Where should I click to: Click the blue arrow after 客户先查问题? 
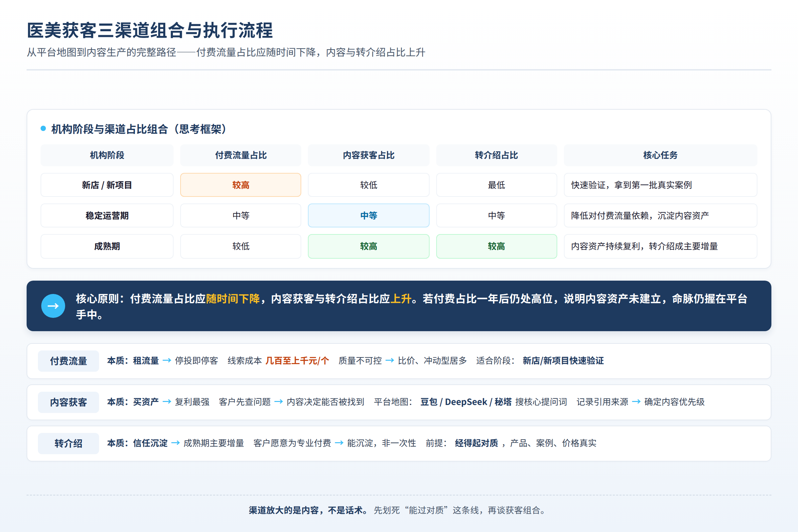point(279,402)
